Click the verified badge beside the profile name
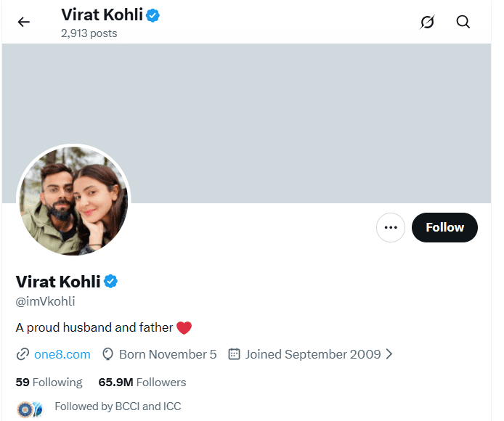Screen dimensions: 504x421 click(111, 281)
